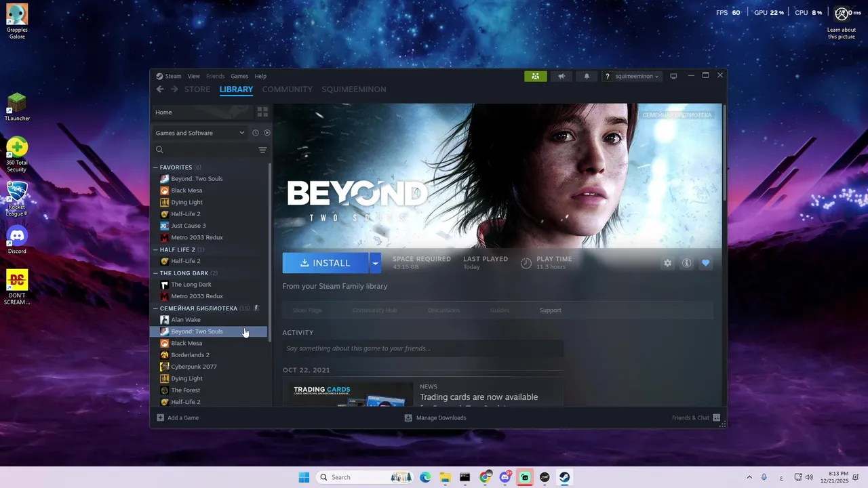Open the View menu
This screenshot has width=868, height=488.
click(194, 76)
